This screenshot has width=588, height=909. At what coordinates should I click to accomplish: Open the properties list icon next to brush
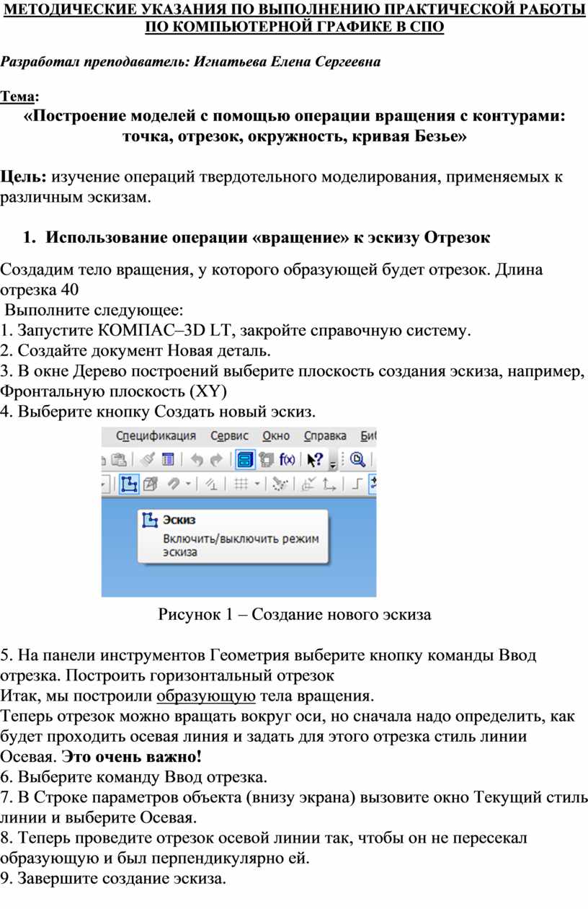pyautogui.click(x=168, y=460)
